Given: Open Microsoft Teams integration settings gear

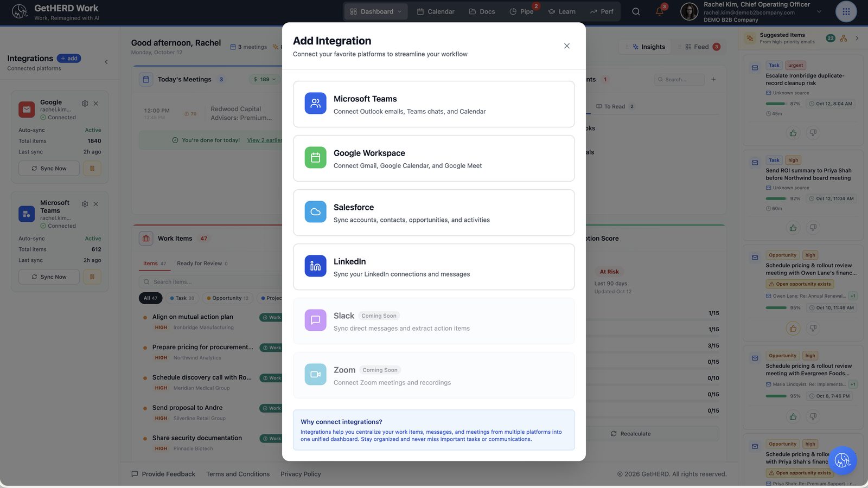Looking at the screenshot, I should [x=85, y=204].
